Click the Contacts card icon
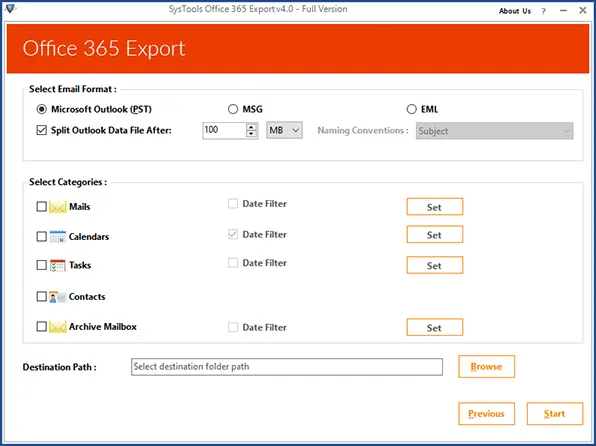The image size is (596, 446). [58, 297]
